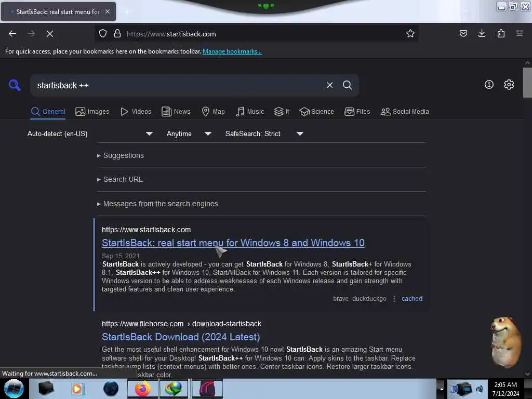This screenshot has height=399, width=532.
Task: Open result options three-dot menu
Action: (394, 299)
